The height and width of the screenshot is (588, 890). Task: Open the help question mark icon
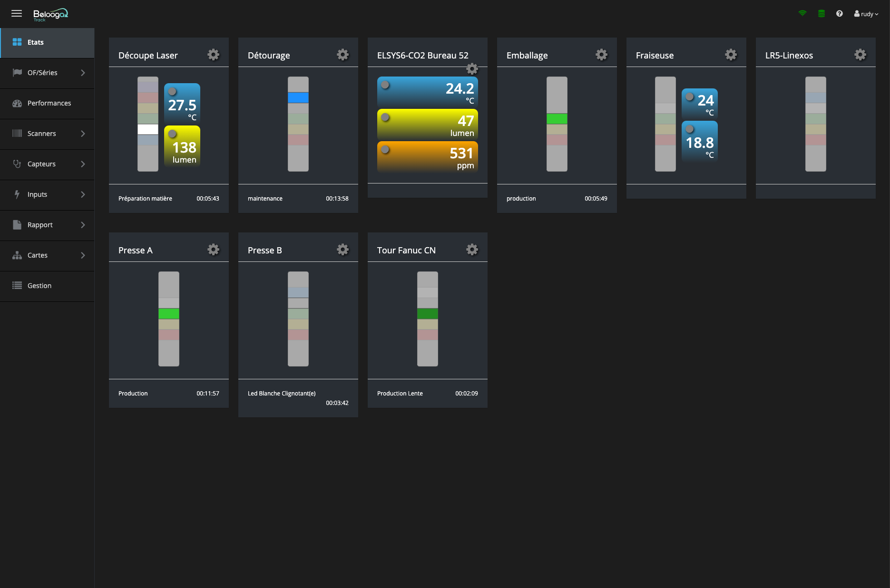coord(840,14)
